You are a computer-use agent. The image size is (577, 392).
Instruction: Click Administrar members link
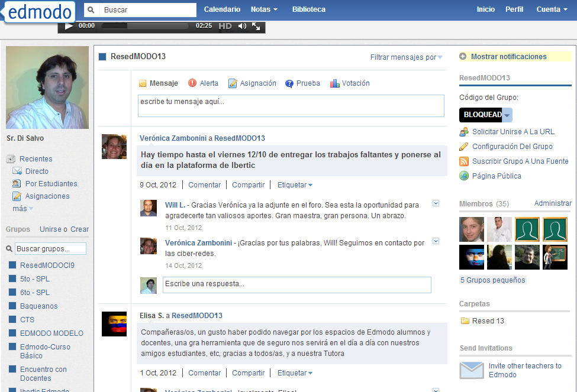click(x=553, y=203)
